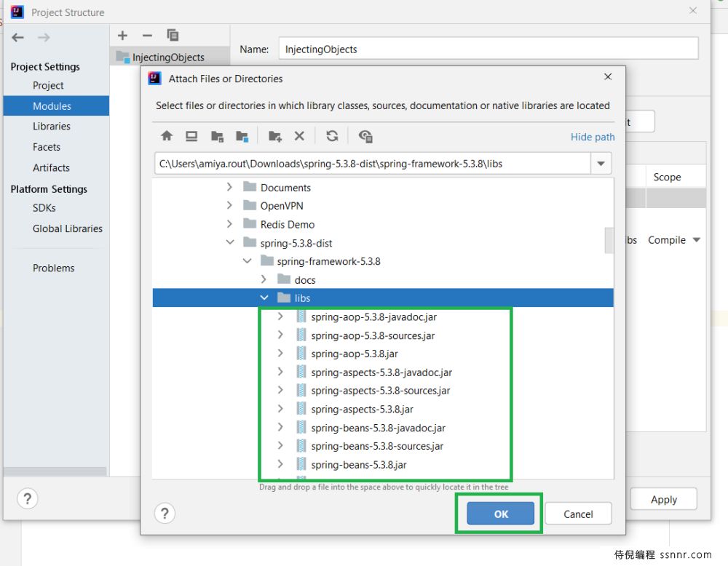Select the InjectingObjects module in list

click(x=170, y=57)
